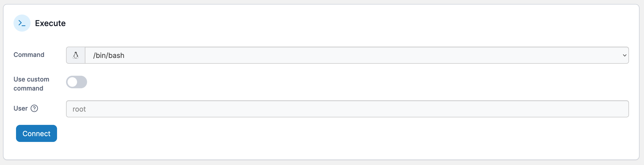
Task: Click the Execute section heading
Action: [x=50, y=23]
